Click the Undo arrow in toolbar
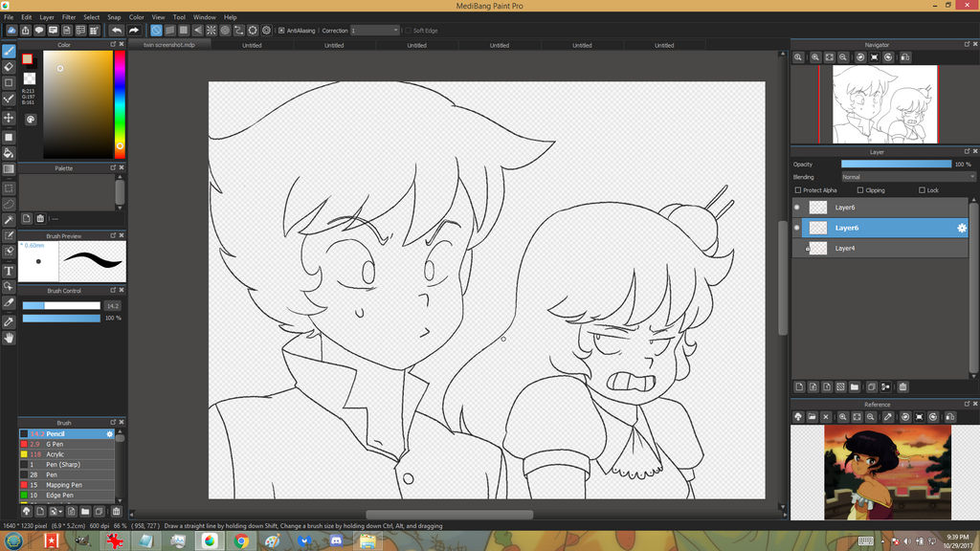Image resolution: width=980 pixels, height=551 pixels. click(116, 30)
